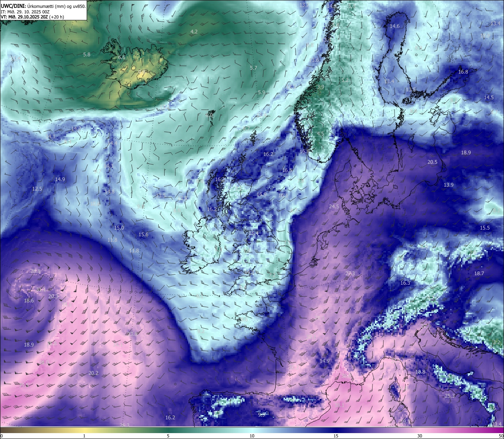
Task: Click the 15.5 value label
Action: (x=485, y=228)
